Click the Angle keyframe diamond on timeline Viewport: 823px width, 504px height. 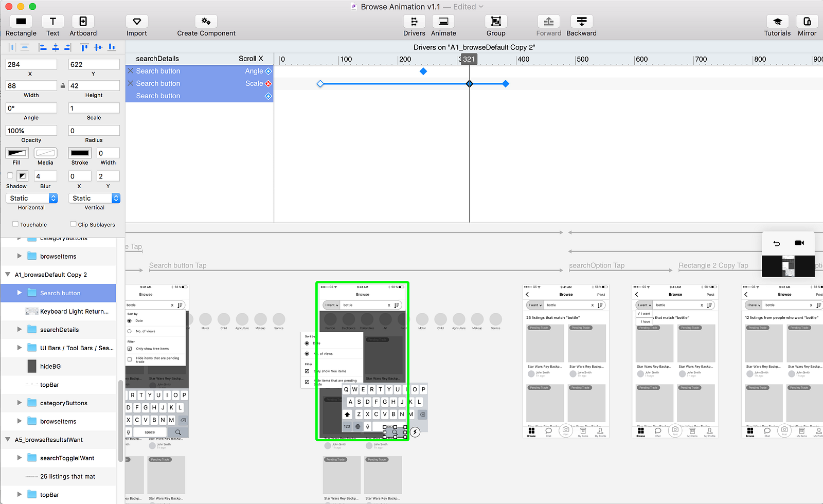coord(423,71)
